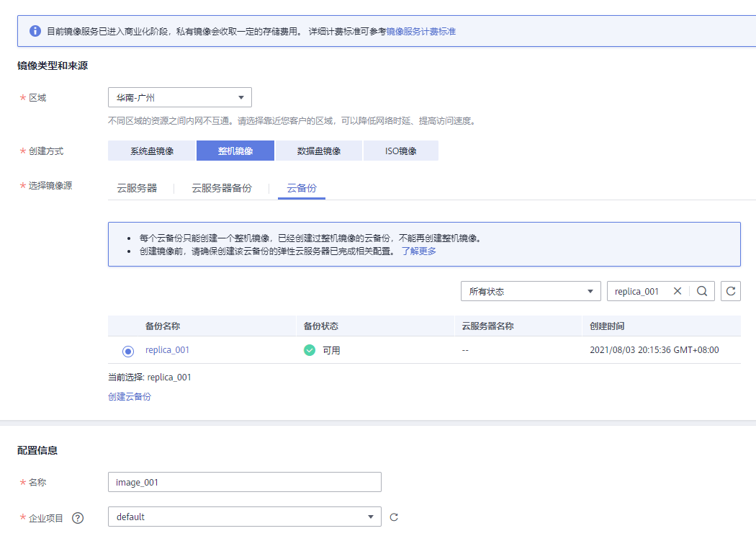This screenshot has height=536, width=756.
Task: Click the magnifier search icon
Action: tap(702, 291)
